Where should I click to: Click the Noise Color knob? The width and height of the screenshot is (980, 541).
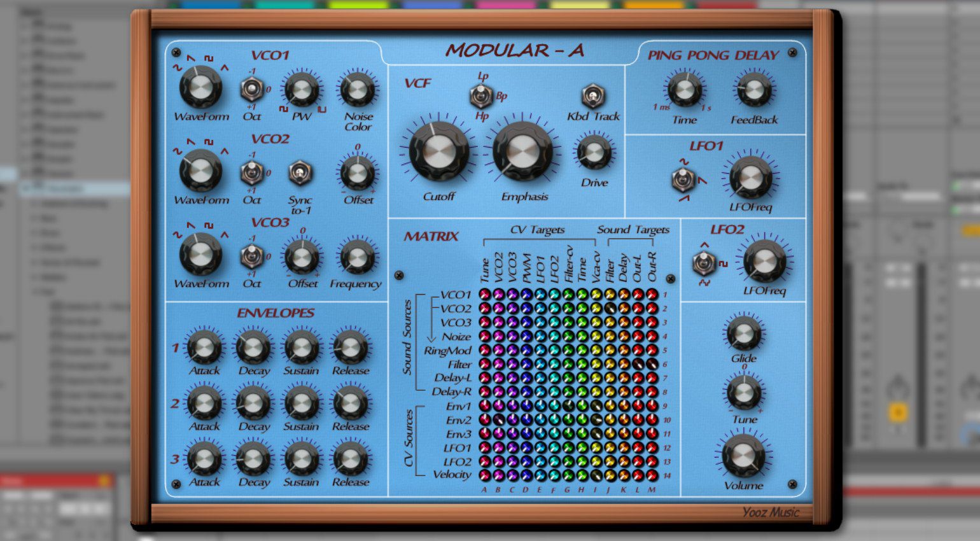(x=358, y=90)
